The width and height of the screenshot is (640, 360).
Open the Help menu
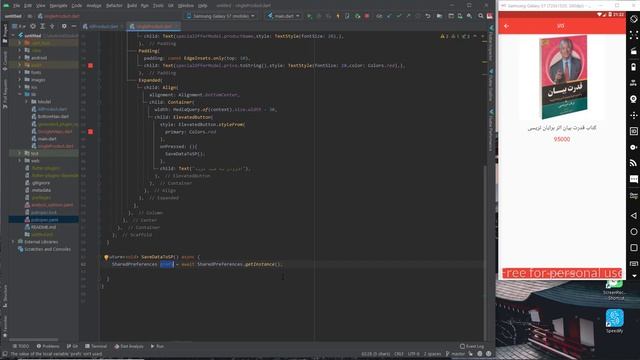202,6
